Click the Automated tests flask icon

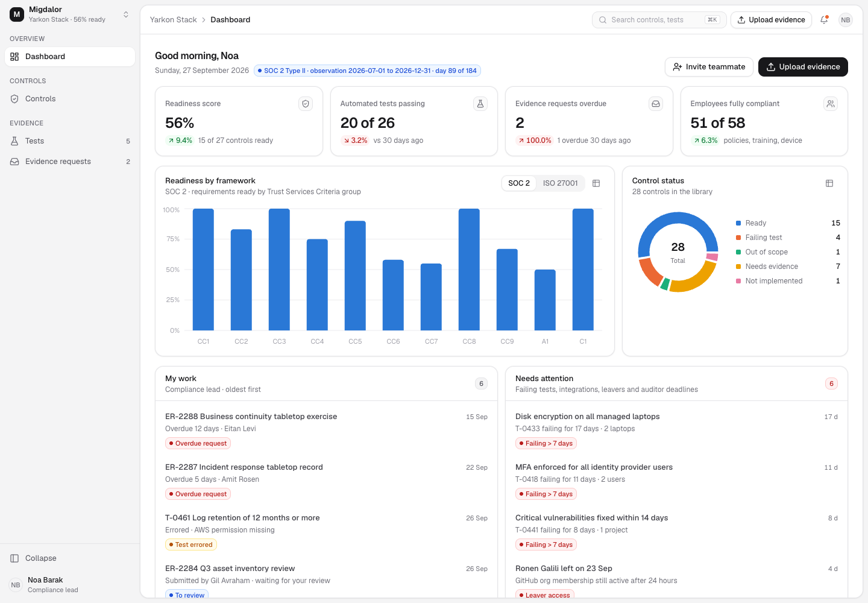pyautogui.click(x=480, y=104)
